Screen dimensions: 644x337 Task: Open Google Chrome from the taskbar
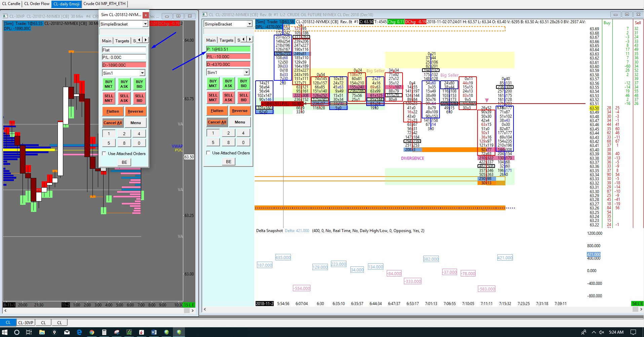click(91, 332)
